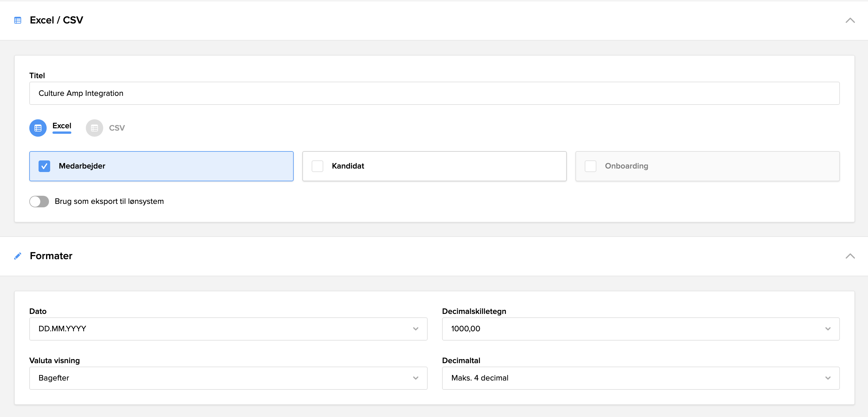
Task: Check the Kandidat checkbox
Action: click(x=317, y=166)
